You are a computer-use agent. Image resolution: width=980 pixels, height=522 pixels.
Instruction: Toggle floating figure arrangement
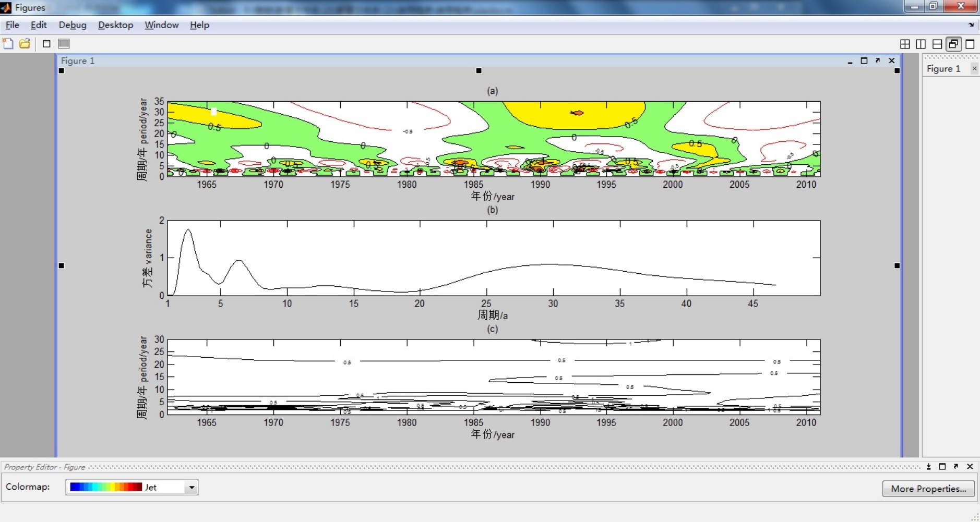point(953,44)
